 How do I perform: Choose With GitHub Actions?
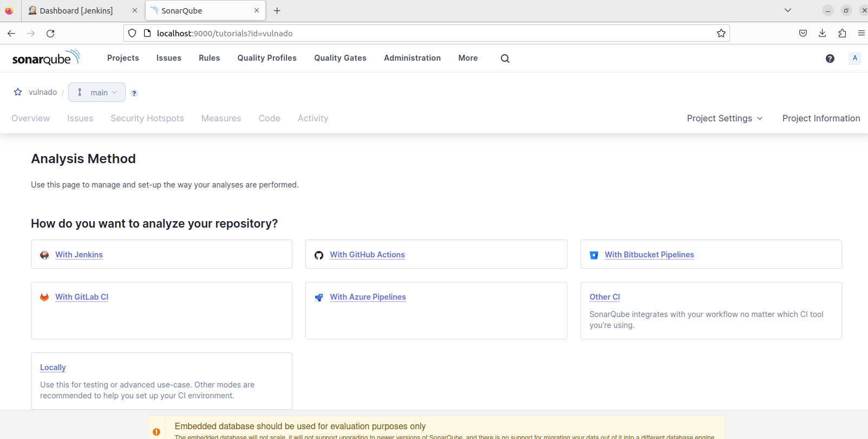367,255
